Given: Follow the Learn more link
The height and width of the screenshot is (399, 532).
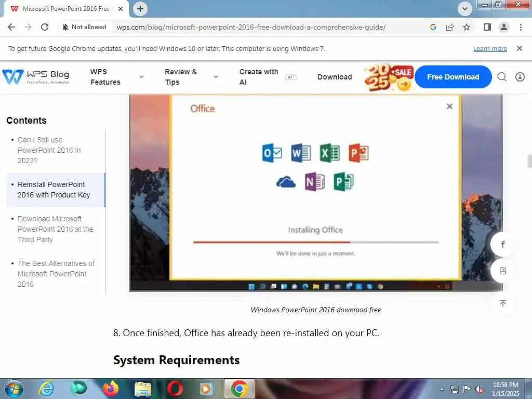Looking at the screenshot, I should pyautogui.click(x=490, y=48).
